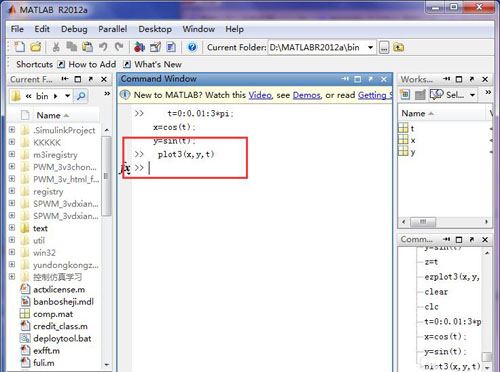Select the clear entry in Command History
This screenshot has width=500, height=372.
click(x=436, y=292)
